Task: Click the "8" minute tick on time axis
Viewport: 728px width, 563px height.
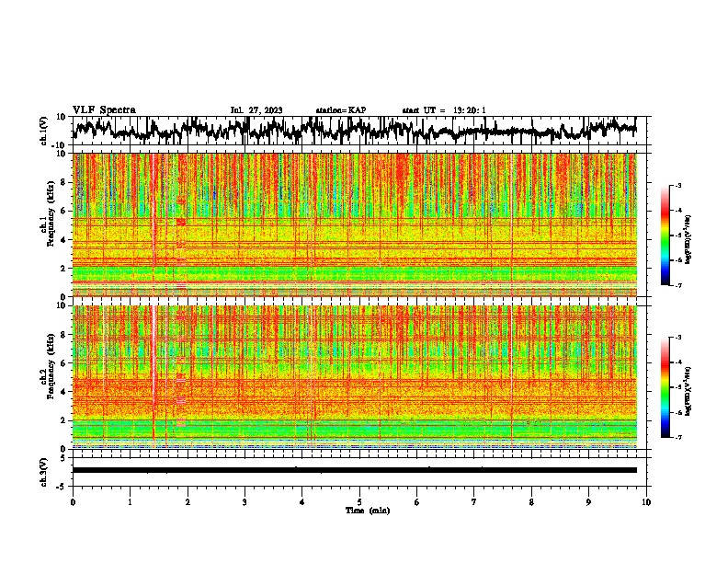Action: 531,502
